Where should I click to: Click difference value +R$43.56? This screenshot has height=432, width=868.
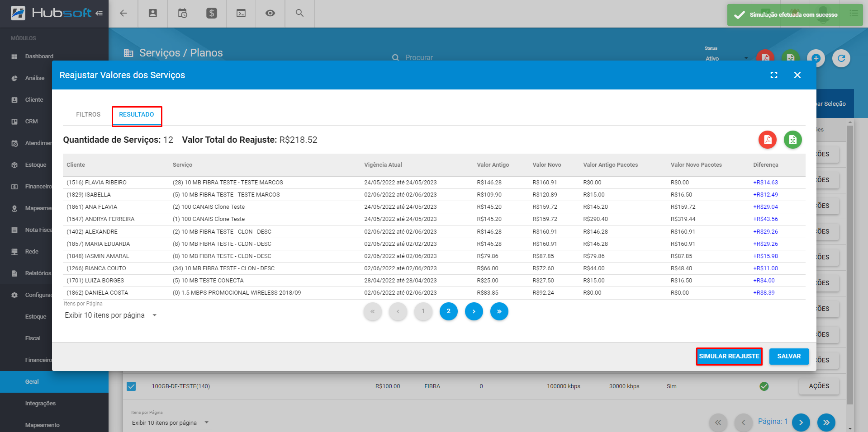765,219
